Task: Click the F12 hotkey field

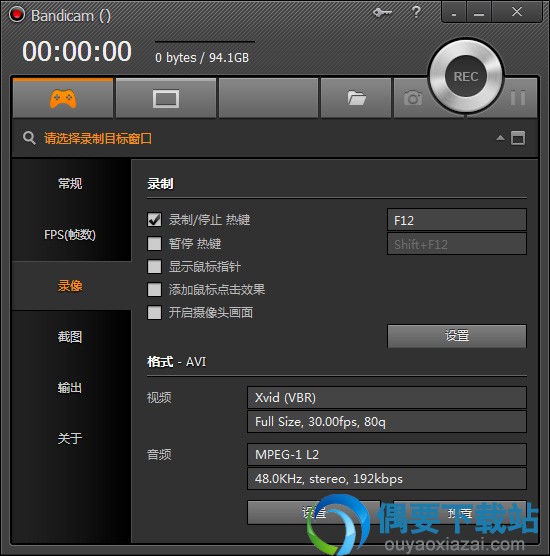Action: point(457,220)
